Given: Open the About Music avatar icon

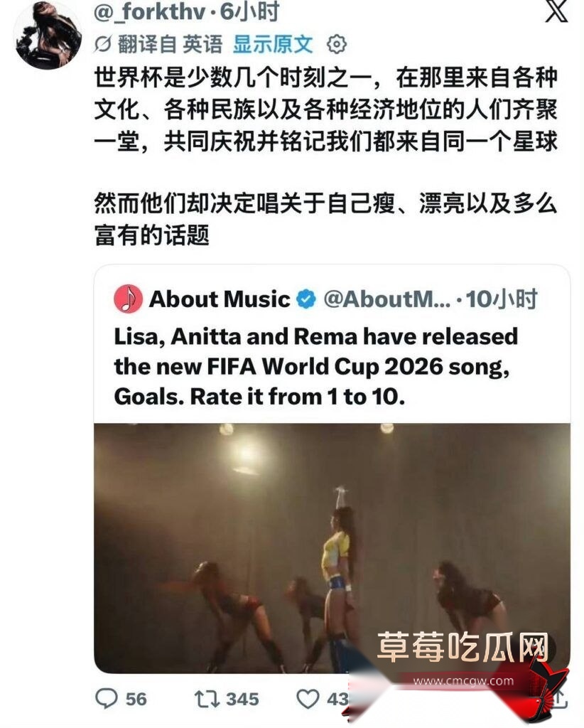Looking at the screenshot, I should pyautogui.click(x=128, y=299).
